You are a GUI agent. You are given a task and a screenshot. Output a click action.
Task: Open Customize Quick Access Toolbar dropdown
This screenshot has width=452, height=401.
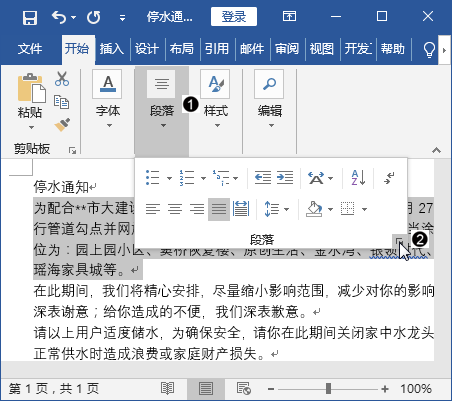point(122,18)
